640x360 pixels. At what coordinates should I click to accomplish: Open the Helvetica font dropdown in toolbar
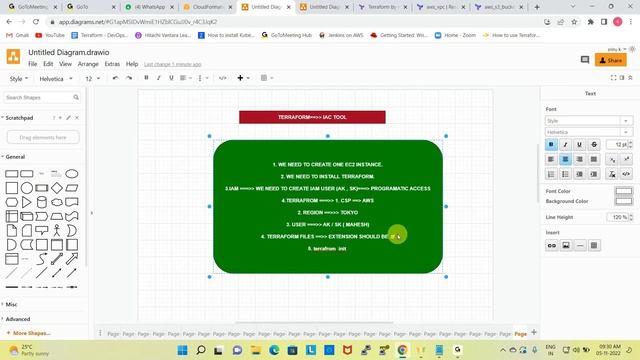click(56, 78)
